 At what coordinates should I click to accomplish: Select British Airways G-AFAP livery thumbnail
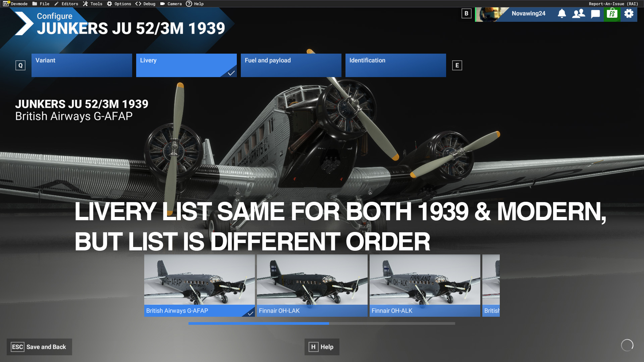[x=200, y=286]
